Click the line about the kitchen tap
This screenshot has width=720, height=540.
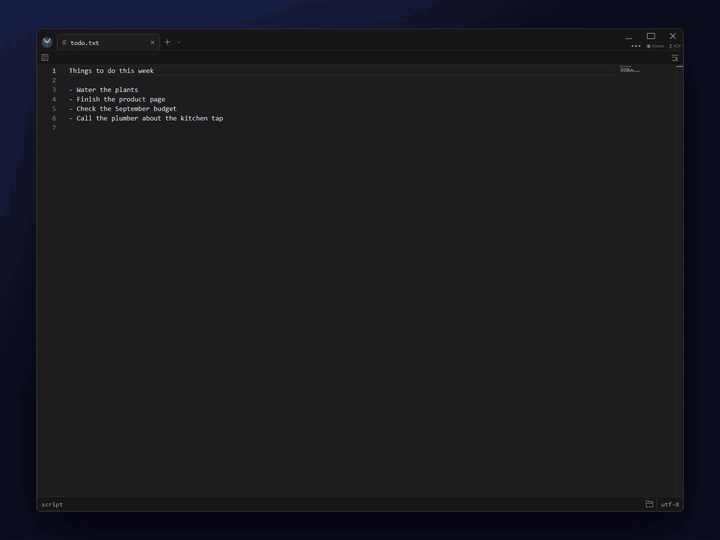146,118
